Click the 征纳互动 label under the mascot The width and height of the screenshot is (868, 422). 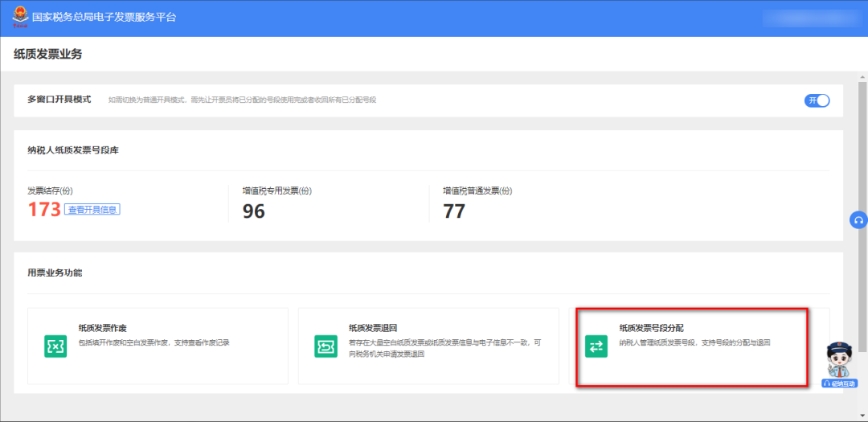pyautogui.click(x=840, y=383)
